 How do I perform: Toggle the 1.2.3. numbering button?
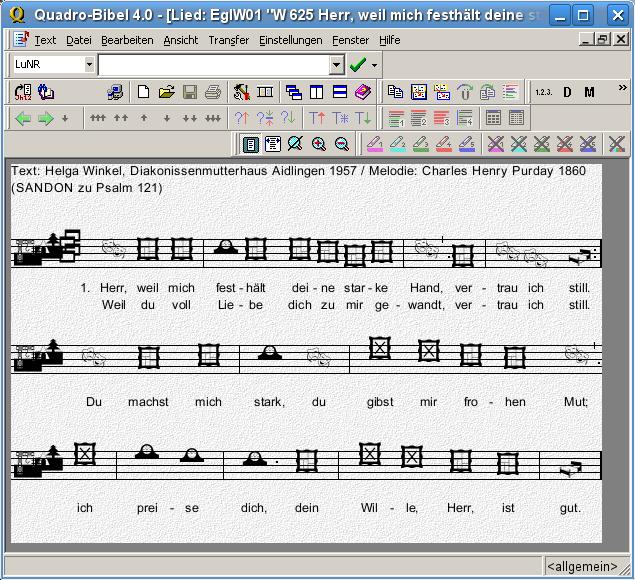543,92
